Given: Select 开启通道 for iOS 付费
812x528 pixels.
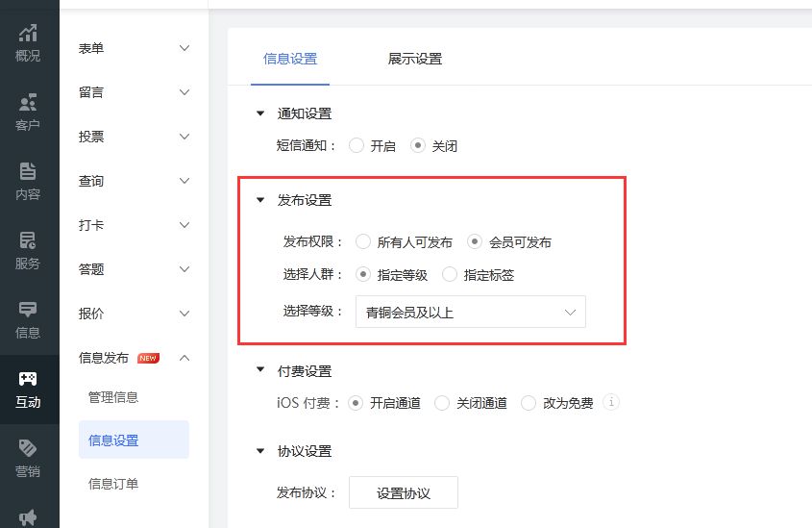Looking at the screenshot, I should (356, 403).
